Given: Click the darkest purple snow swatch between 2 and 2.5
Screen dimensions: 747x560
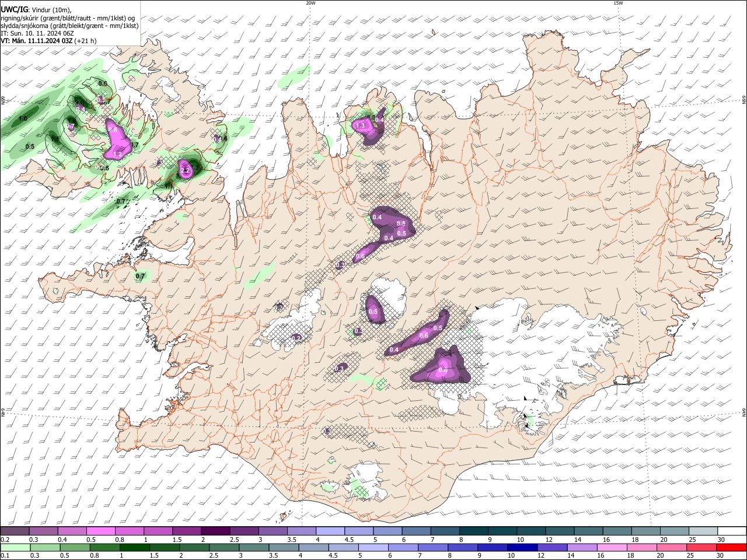Looking at the screenshot, I should tap(215, 531).
